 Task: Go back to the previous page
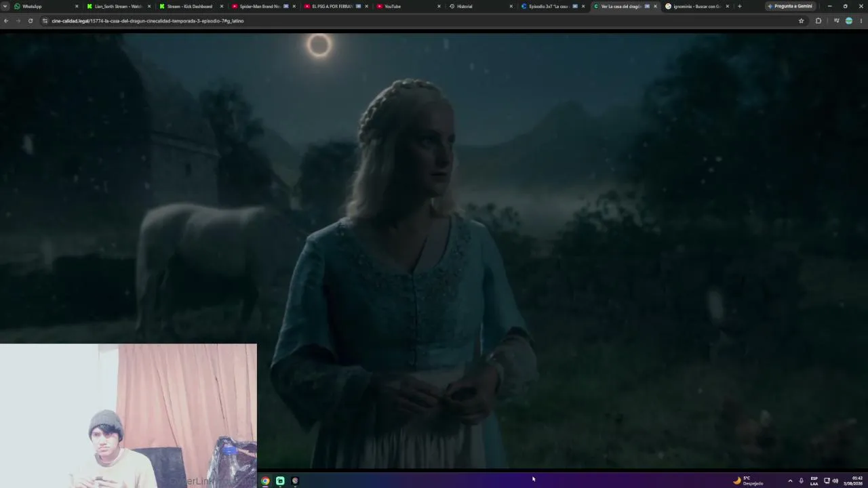click(x=6, y=21)
